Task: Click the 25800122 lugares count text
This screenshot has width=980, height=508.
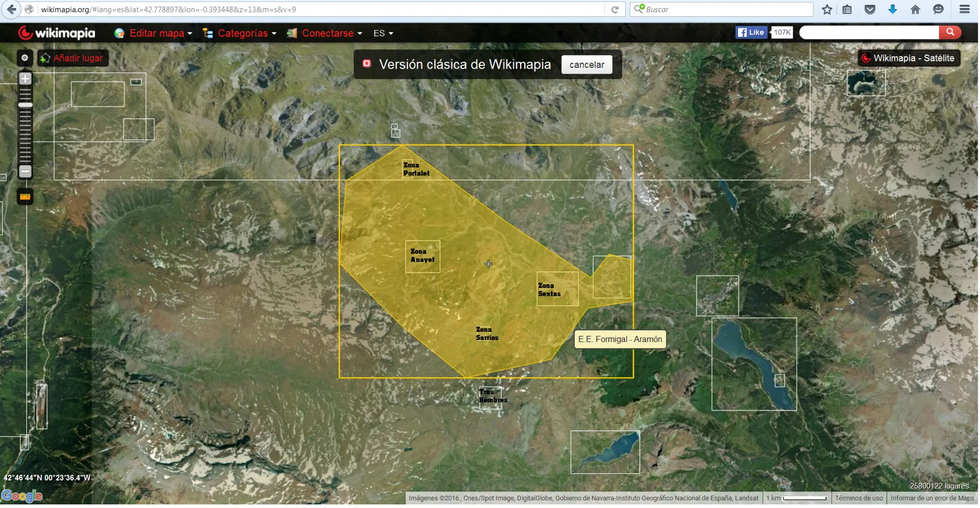Action: [x=939, y=486]
